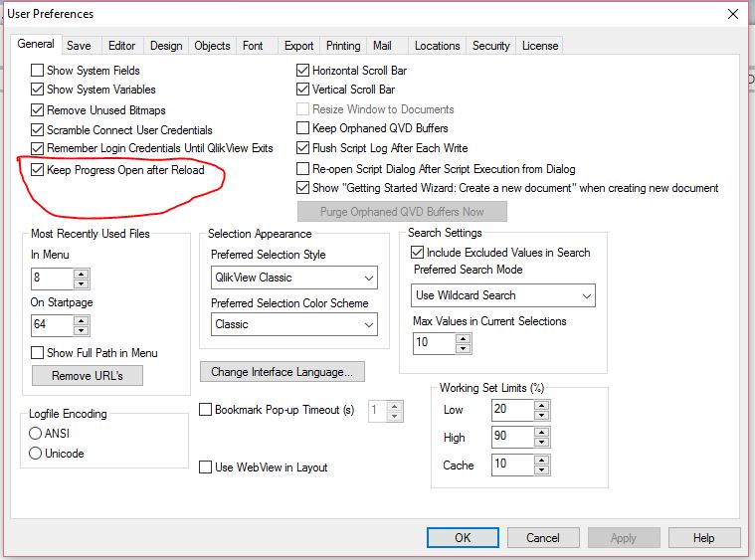Image resolution: width=755 pixels, height=560 pixels.
Task: Decrease Working Set Cache value
Action: pyautogui.click(x=542, y=469)
